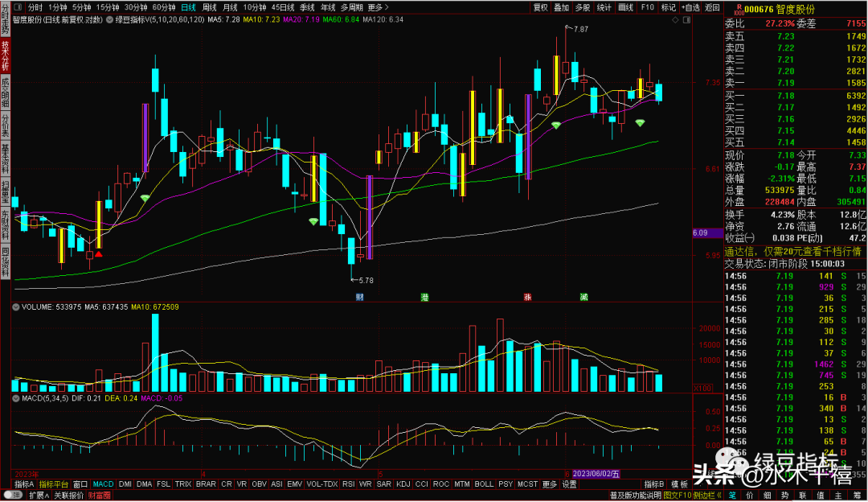Click the green 减 event marker

(583, 297)
